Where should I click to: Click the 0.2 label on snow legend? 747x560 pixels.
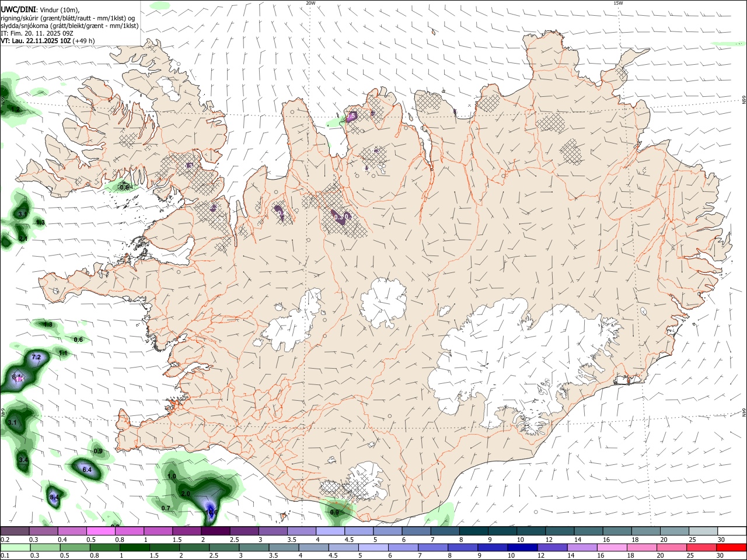pyautogui.click(x=5, y=540)
